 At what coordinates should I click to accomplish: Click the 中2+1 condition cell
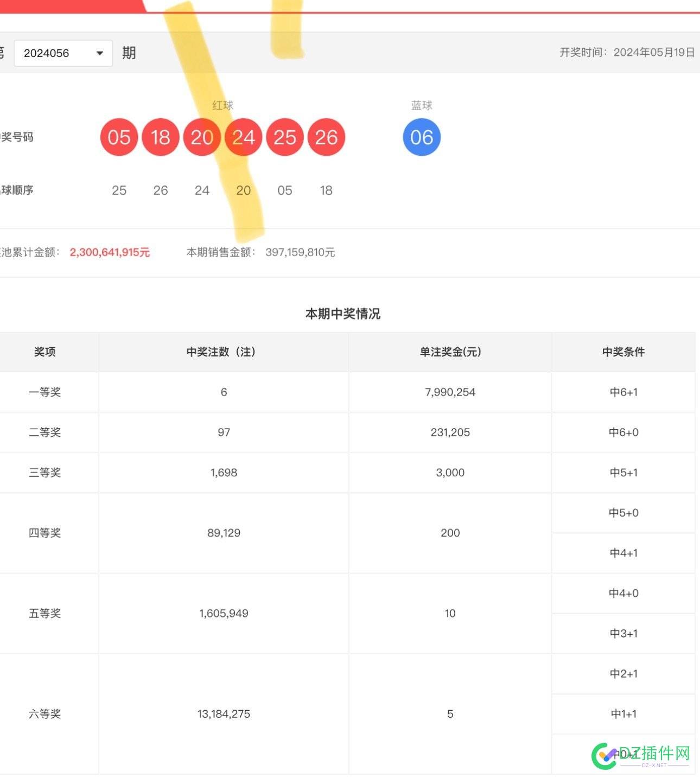(x=623, y=674)
